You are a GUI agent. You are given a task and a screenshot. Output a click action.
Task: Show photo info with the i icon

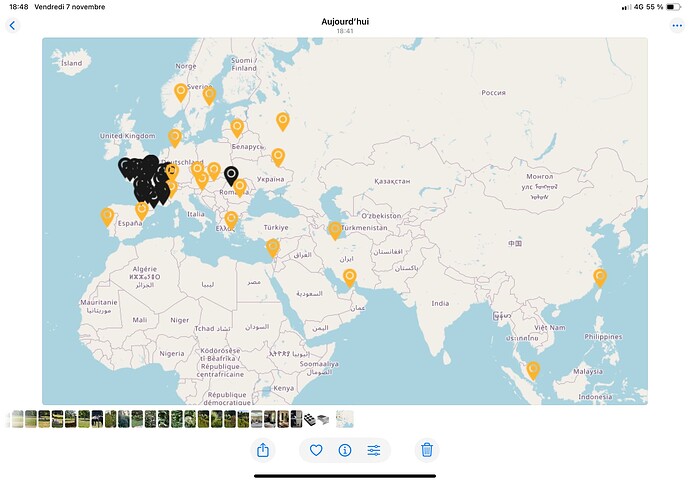[x=345, y=450]
